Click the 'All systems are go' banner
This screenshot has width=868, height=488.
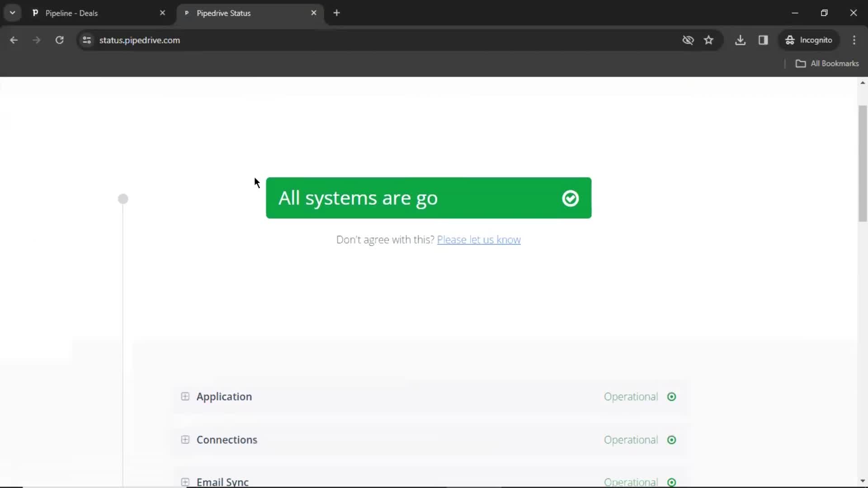(x=429, y=198)
